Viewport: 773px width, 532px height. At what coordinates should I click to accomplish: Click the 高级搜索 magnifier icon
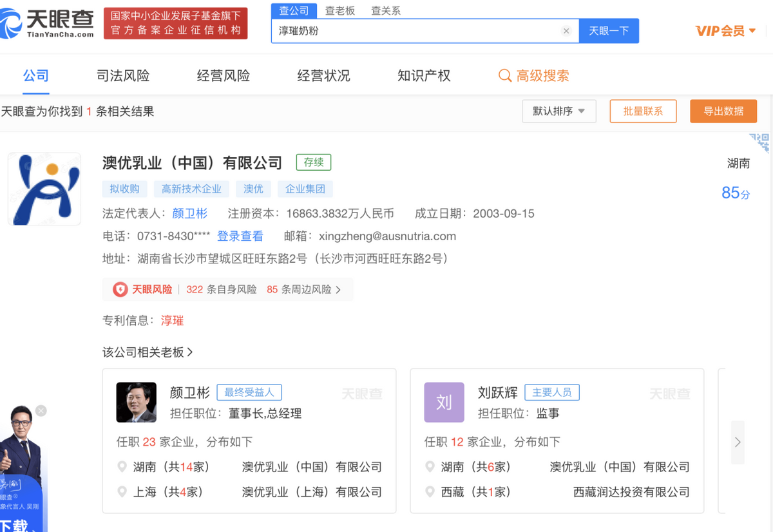tap(505, 76)
